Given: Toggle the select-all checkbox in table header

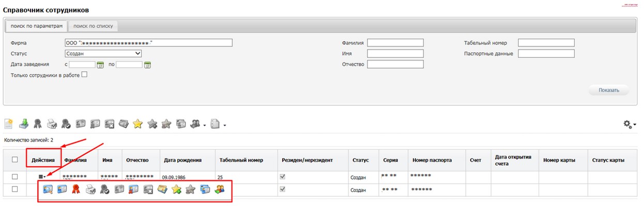Looking at the screenshot, I should (x=14, y=160).
